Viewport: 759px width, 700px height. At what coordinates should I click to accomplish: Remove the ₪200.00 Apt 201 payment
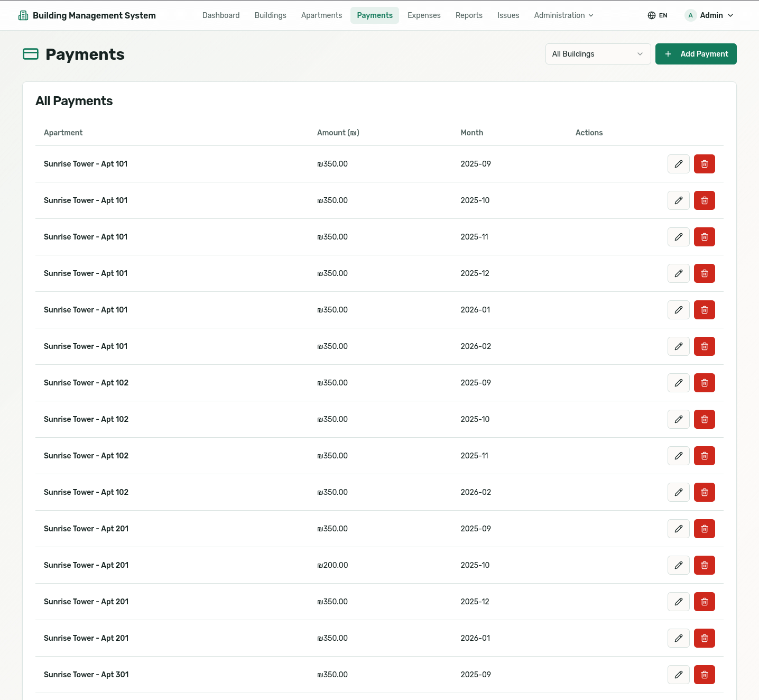click(704, 565)
